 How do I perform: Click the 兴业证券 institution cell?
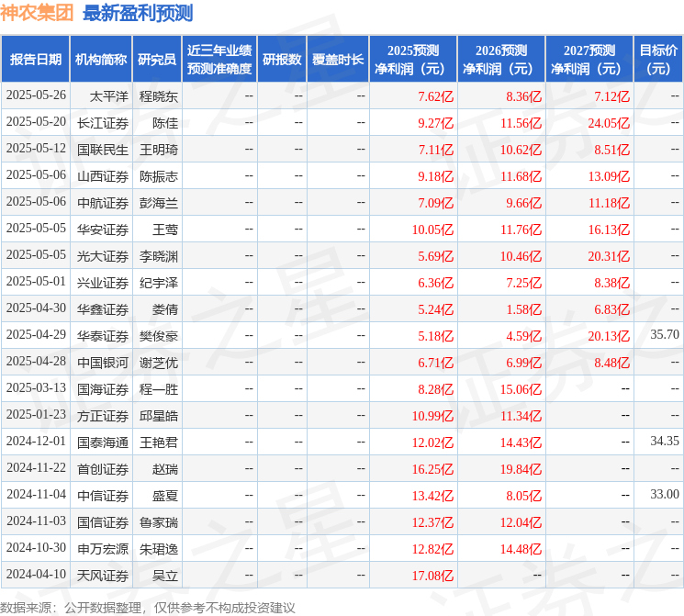pyautogui.click(x=103, y=283)
